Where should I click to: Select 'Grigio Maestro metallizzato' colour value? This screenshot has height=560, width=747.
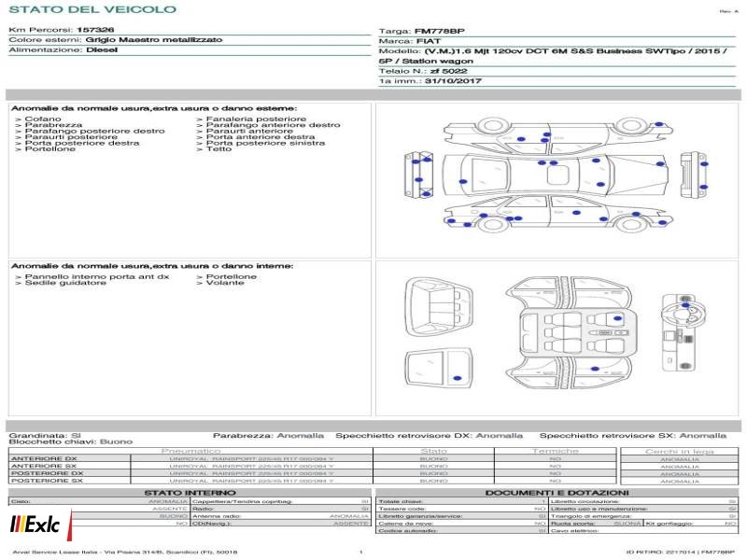click(x=154, y=40)
